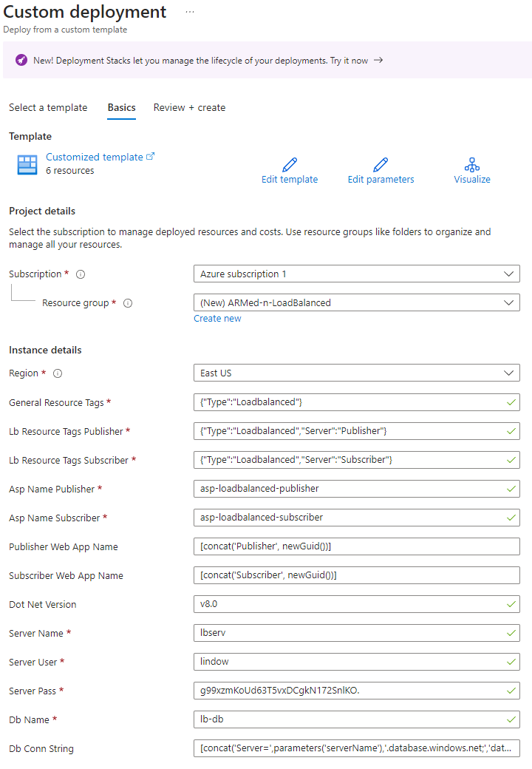Image resolution: width=532 pixels, height=769 pixels.
Task: Go to the Review + create tab
Action: (x=190, y=107)
